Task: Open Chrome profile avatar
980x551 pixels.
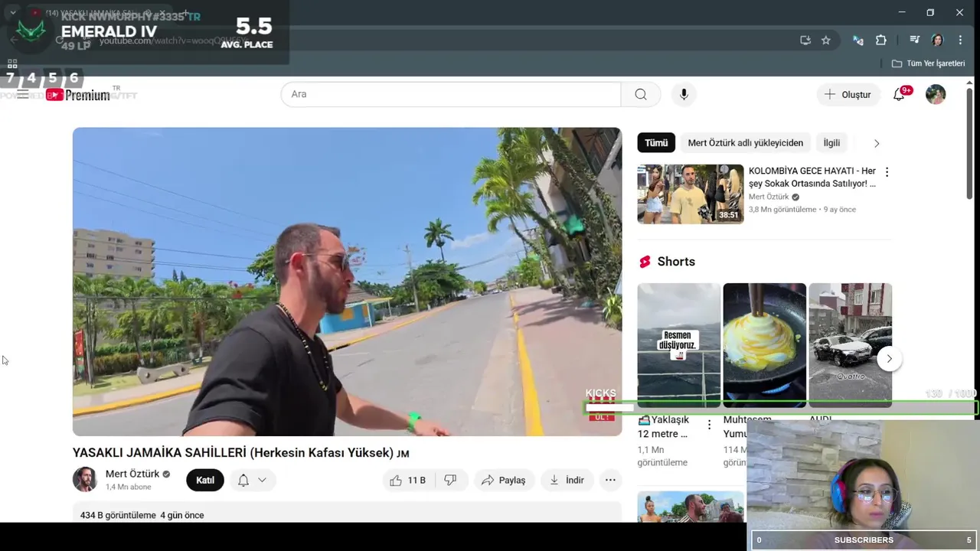Action: (x=937, y=40)
